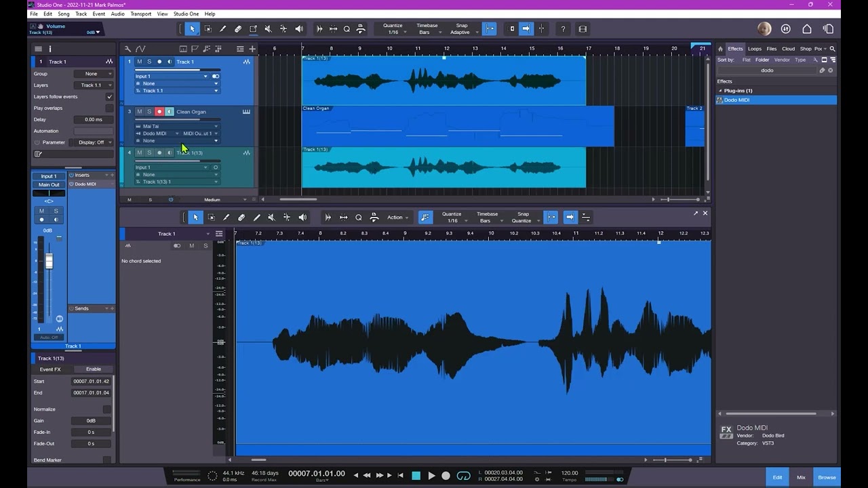
Task: Toggle Snap to grid in main toolbar
Action: pos(490,29)
